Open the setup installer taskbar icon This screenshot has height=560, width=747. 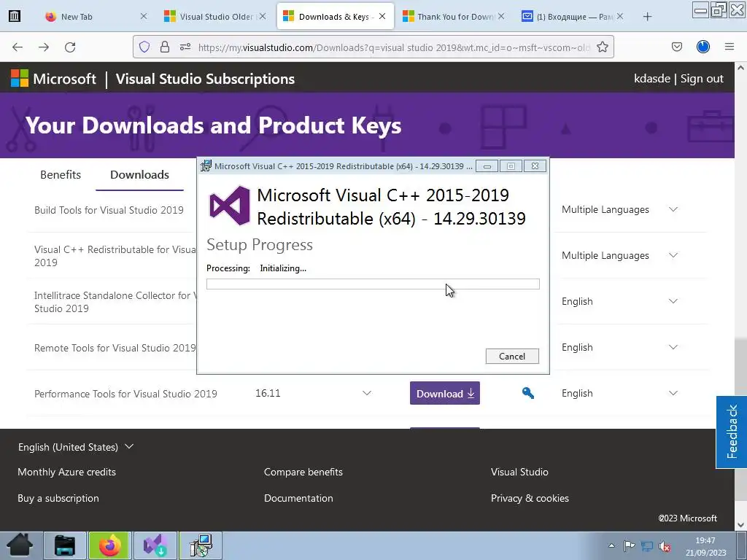[201, 545]
